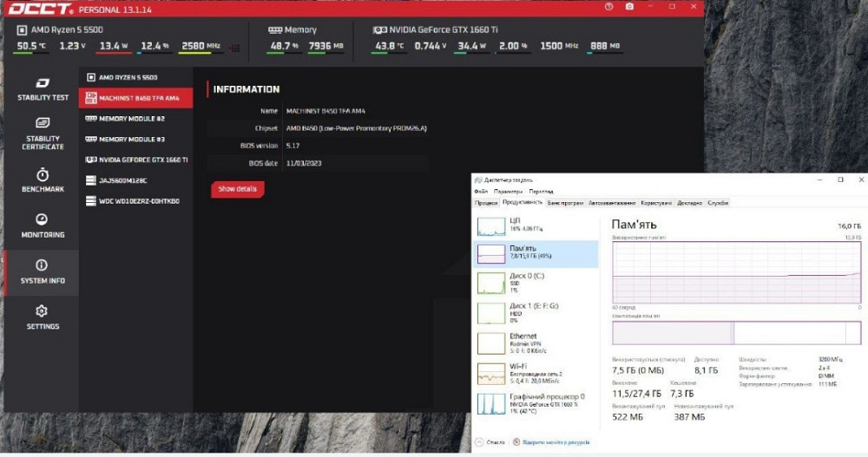Screen dimensions: 868x457
Task: Click GPU clock value 1500 MHz
Action: 558,46
